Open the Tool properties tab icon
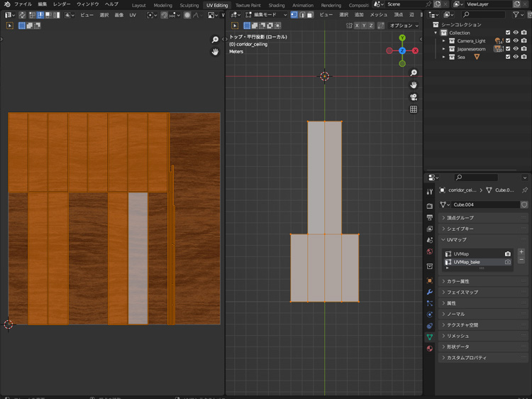This screenshot has width=532, height=399. (430, 192)
